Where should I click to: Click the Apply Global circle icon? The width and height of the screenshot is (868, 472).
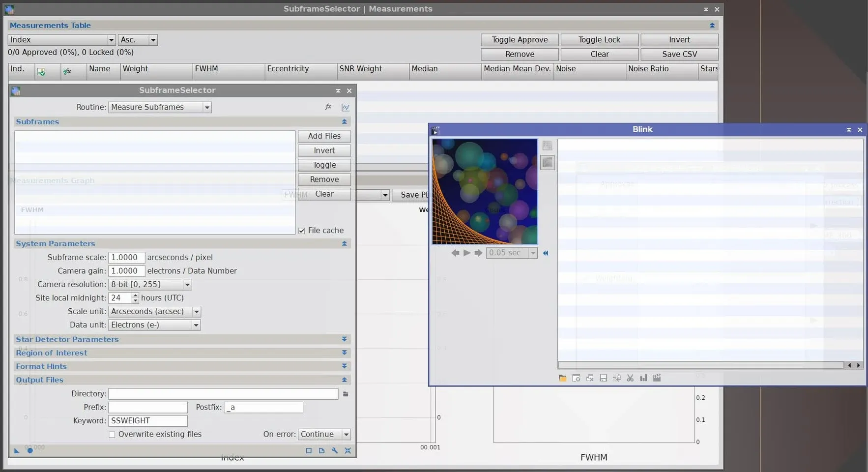click(x=30, y=450)
